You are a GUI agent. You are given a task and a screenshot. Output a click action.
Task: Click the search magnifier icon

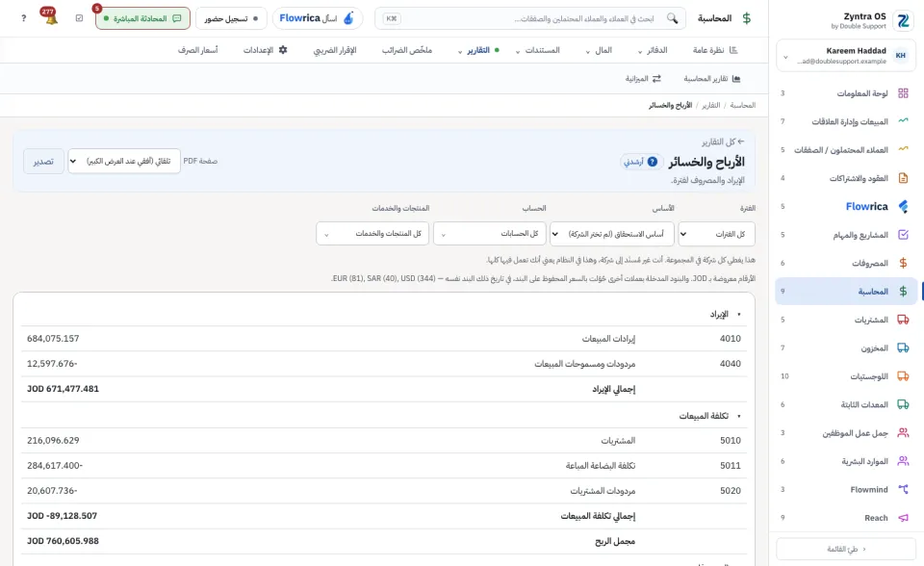tap(673, 18)
